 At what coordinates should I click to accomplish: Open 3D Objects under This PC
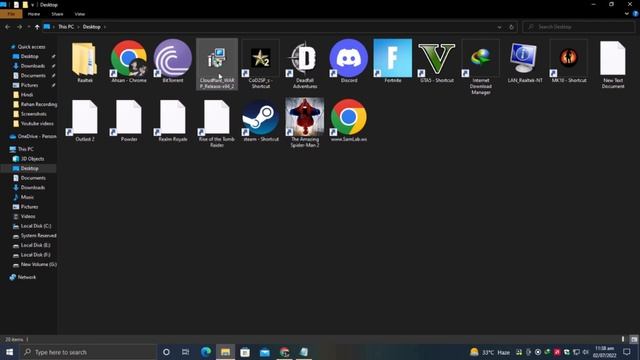tap(32, 159)
